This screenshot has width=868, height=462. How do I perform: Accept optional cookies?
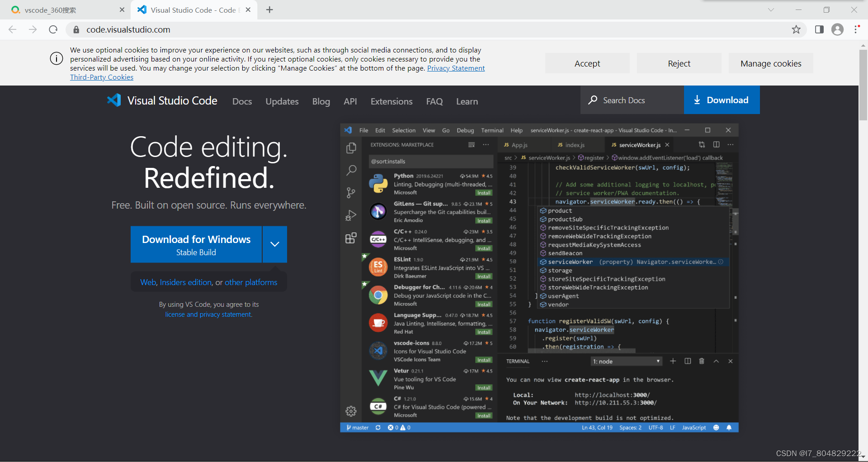[587, 63]
